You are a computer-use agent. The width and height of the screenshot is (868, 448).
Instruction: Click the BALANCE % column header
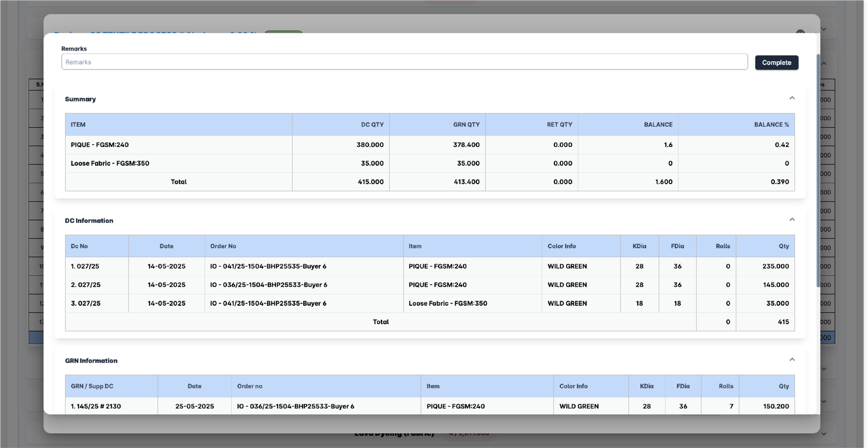click(771, 124)
